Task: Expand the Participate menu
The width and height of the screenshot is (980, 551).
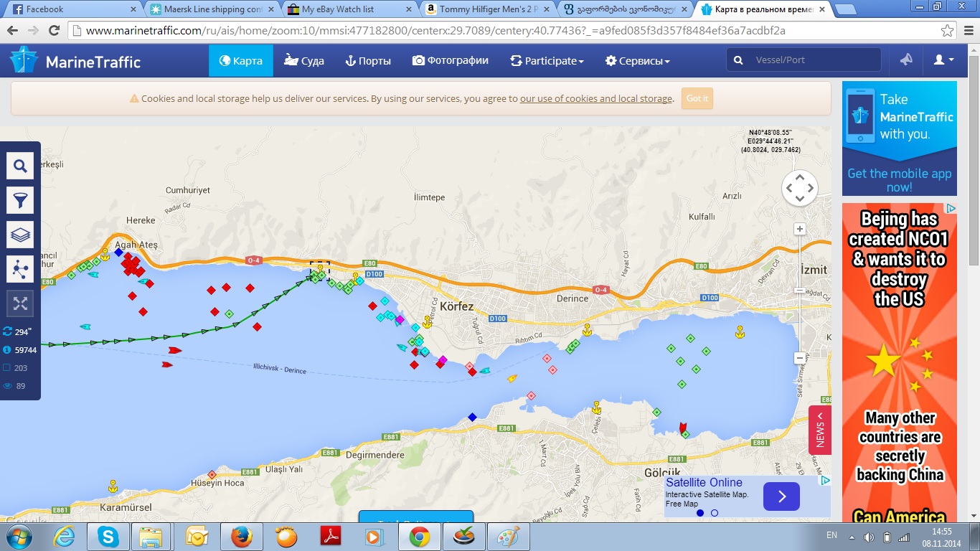Action: coord(547,61)
